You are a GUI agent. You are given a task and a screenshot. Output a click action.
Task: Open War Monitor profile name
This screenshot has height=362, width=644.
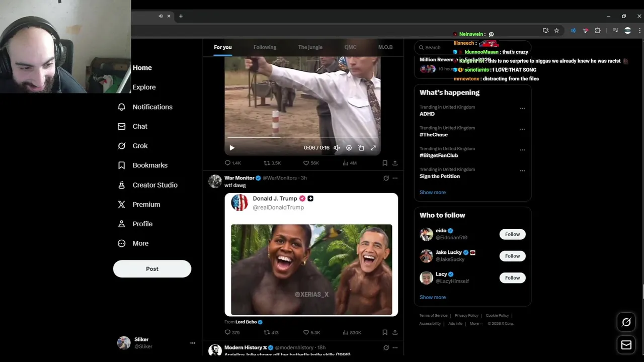[x=239, y=178]
